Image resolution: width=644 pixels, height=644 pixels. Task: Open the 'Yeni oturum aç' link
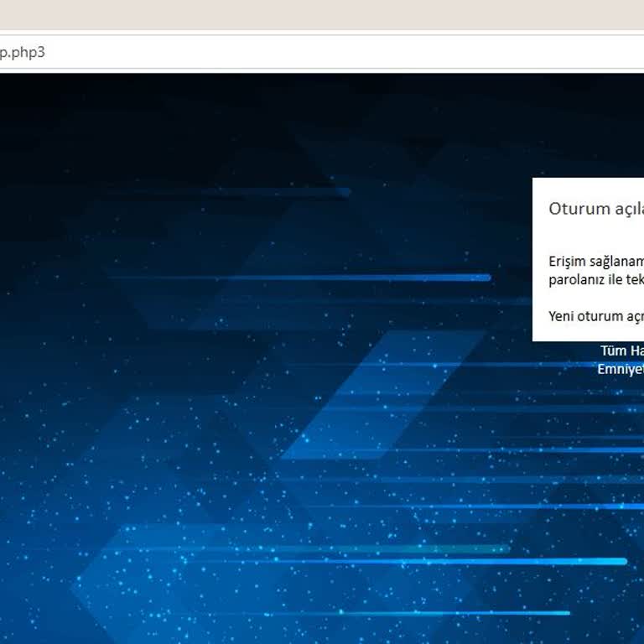[x=596, y=316]
